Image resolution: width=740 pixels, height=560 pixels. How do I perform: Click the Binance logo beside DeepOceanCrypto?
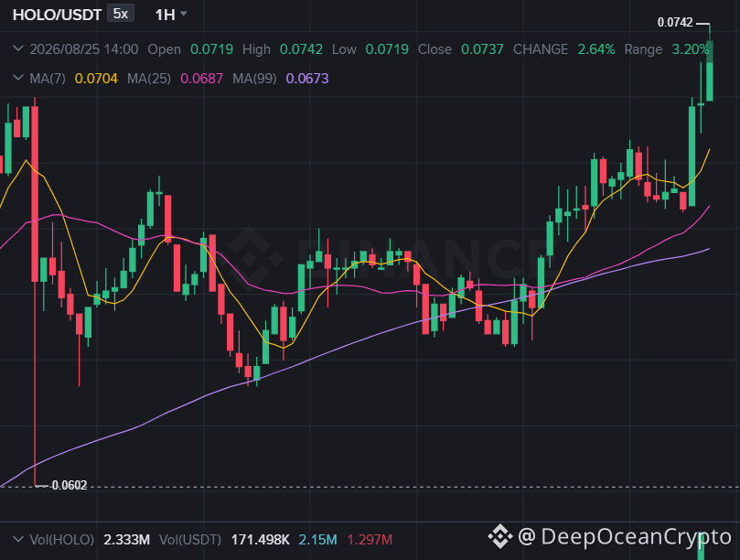pyautogui.click(x=499, y=536)
